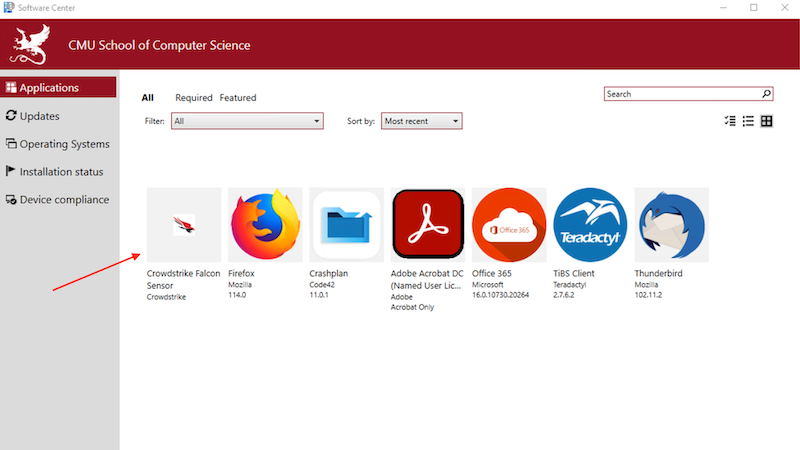The image size is (800, 450).
Task: Click the Acrobat Only text
Action: click(x=412, y=307)
